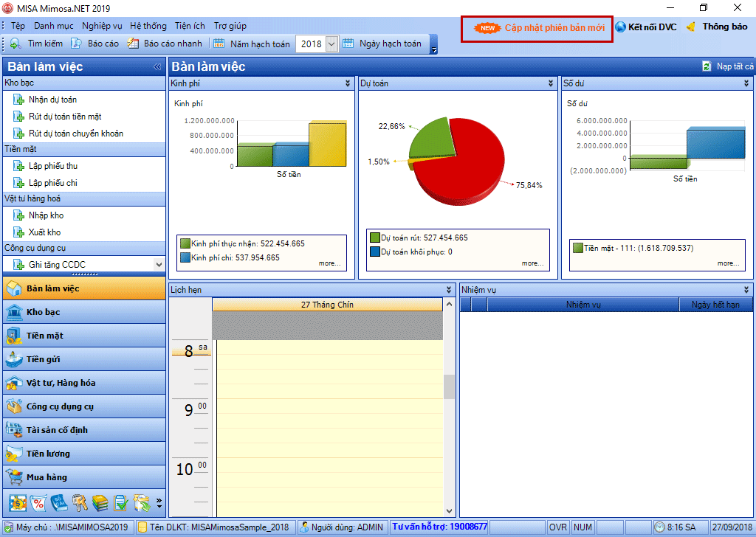Open the Công cụ dụng cụ module
The height and width of the screenshot is (537, 756).
(x=84, y=406)
